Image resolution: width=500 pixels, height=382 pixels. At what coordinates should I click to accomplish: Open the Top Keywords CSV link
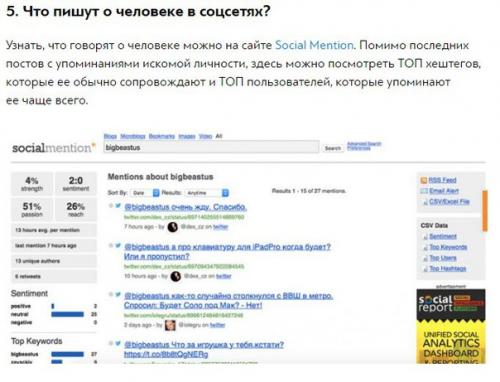click(x=448, y=247)
